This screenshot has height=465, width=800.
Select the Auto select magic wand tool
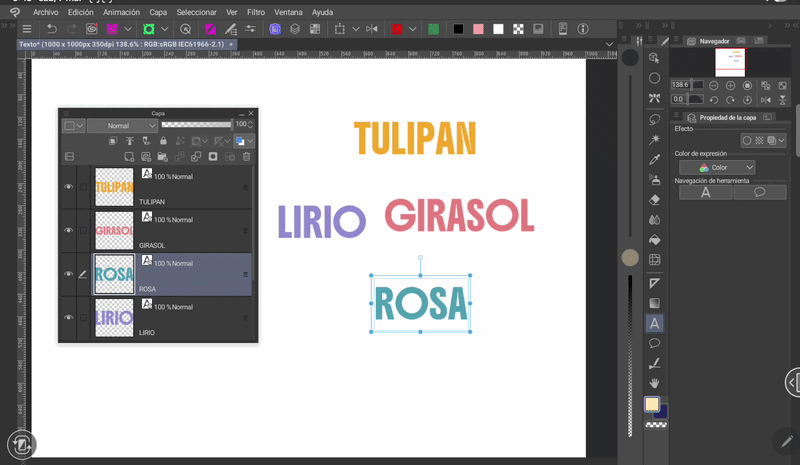coord(654,139)
